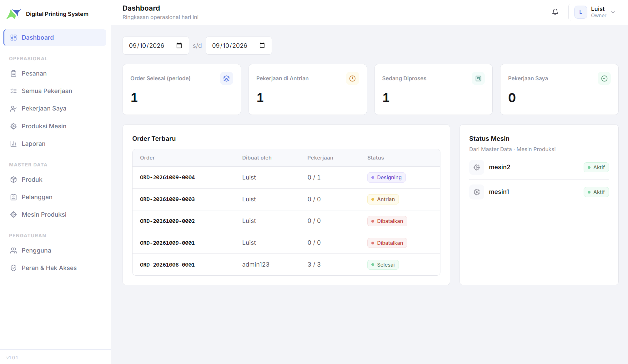Click the Pekerjaan di Antrian clock icon

coord(352,78)
